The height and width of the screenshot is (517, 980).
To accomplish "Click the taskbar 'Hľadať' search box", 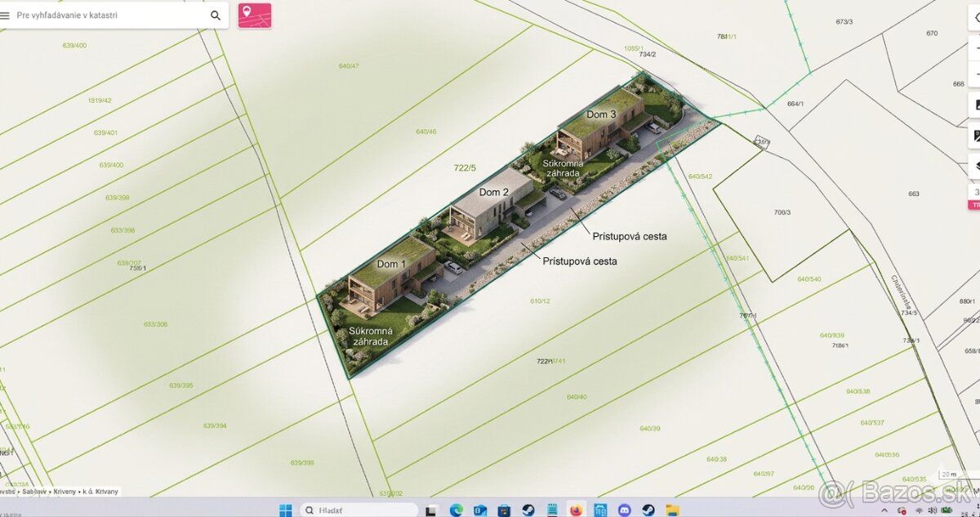I will pyautogui.click(x=359, y=510).
